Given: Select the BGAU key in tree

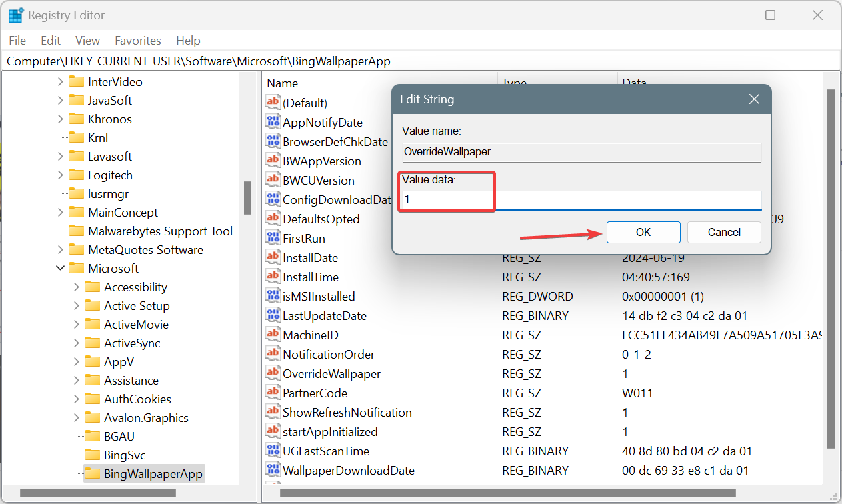Looking at the screenshot, I should 119,437.
